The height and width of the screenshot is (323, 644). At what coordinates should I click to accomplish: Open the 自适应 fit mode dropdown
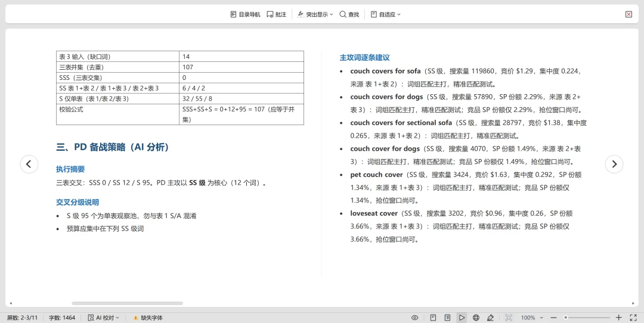(385, 14)
